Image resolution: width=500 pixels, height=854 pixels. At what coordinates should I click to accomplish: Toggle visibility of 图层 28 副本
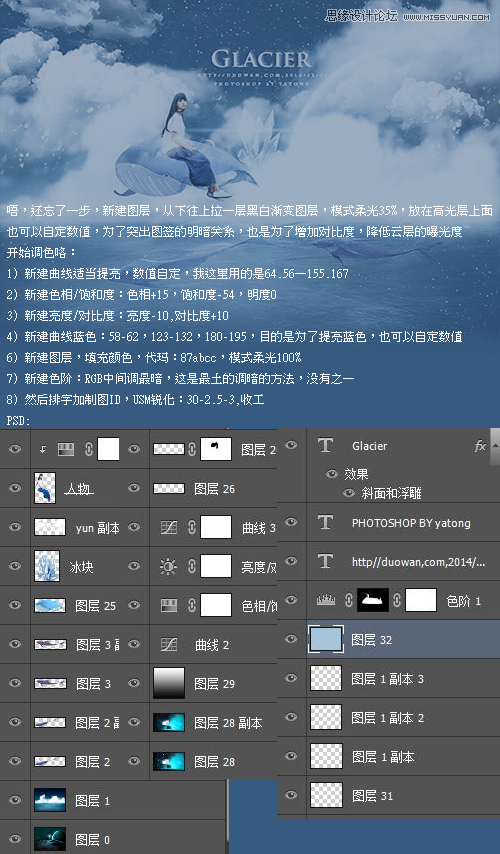[x=134, y=723]
